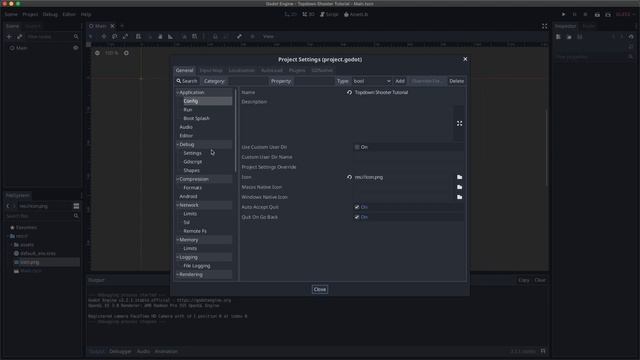Choose the Select mode arrow tool

coord(91,36)
